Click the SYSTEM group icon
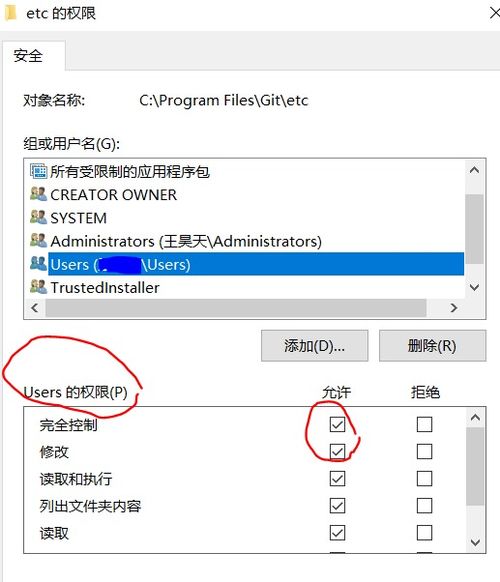The image size is (500, 582). click(38, 218)
